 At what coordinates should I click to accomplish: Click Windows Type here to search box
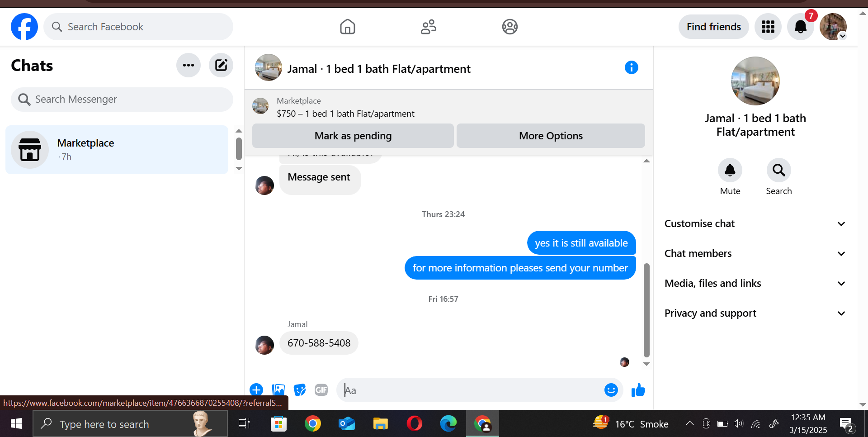130,424
